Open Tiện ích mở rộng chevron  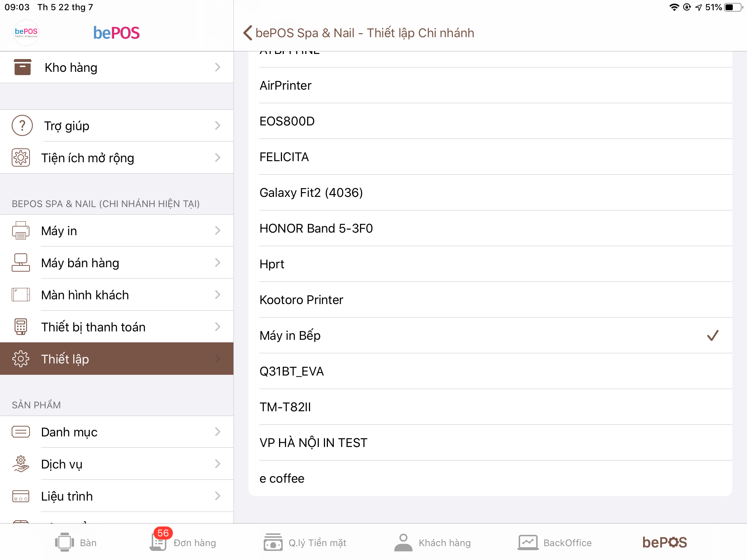coord(218,157)
